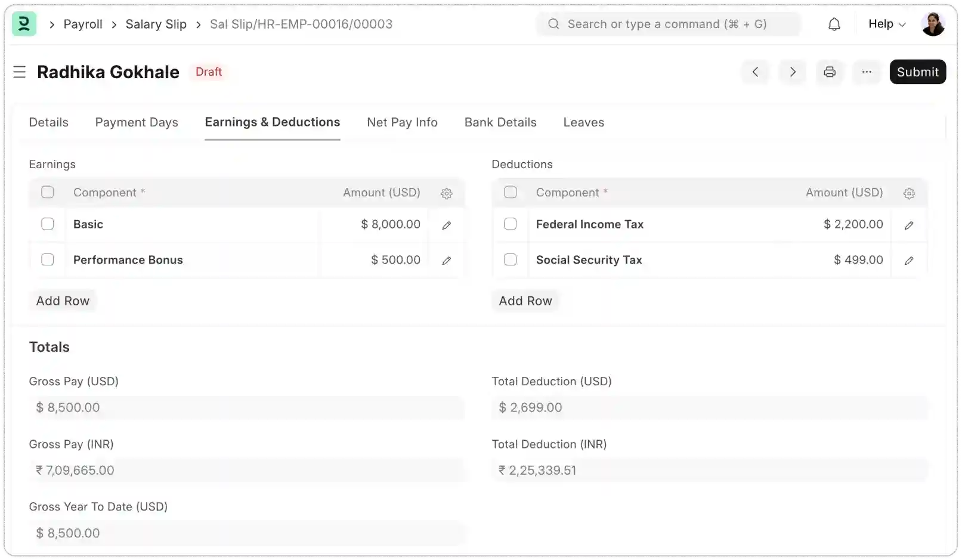Screen dimensions: 962x560
Task: Click the global search bar
Action: click(667, 24)
